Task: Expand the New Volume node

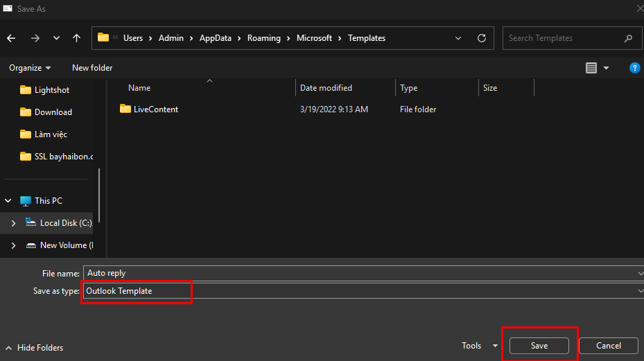Action: pos(13,245)
